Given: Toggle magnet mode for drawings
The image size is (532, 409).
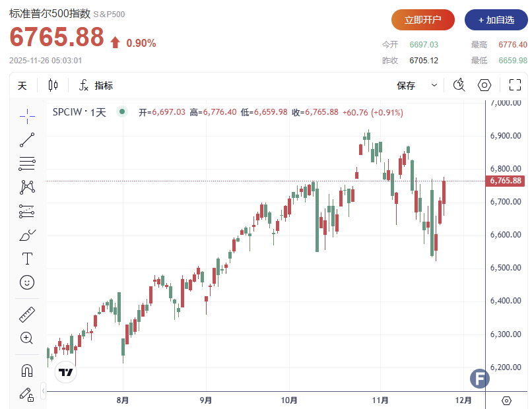Looking at the screenshot, I should coord(27,371).
